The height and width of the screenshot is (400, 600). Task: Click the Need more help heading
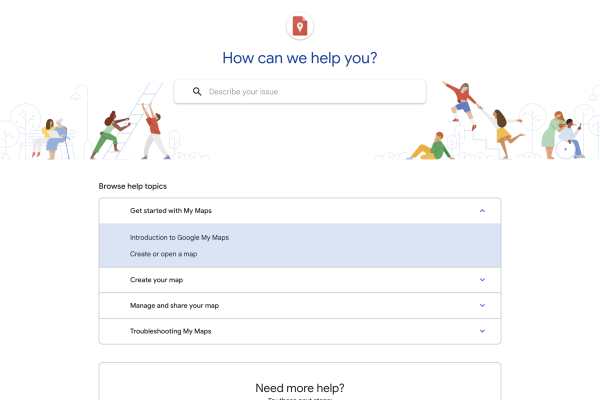pos(300,388)
